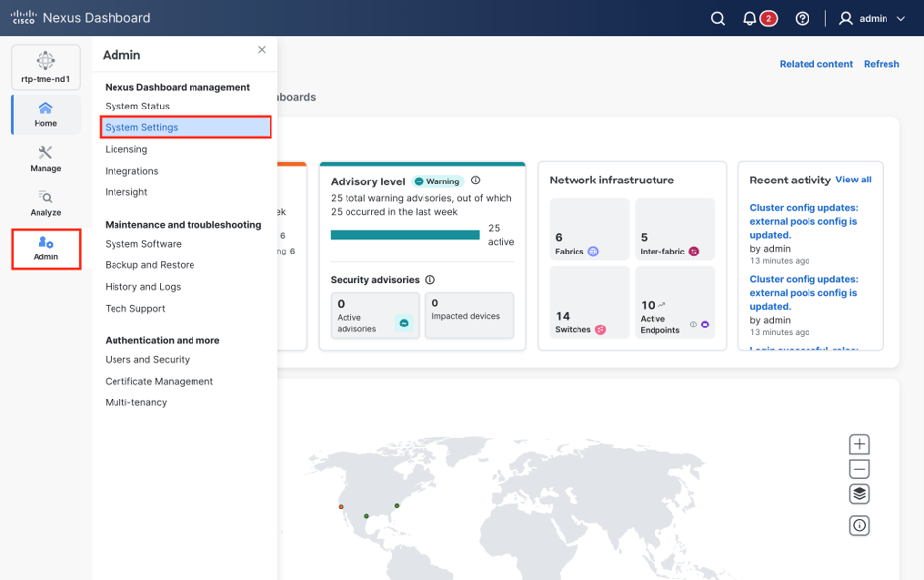Click the advisory level progress bar
This screenshot has width=924, height=580.
[405, 235]
